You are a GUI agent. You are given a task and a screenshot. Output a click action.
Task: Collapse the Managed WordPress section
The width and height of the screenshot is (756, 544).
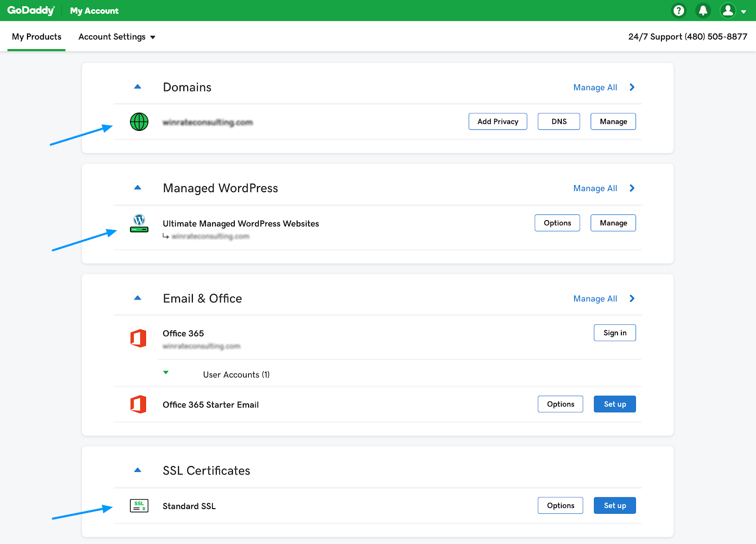(x=137, y=188)
